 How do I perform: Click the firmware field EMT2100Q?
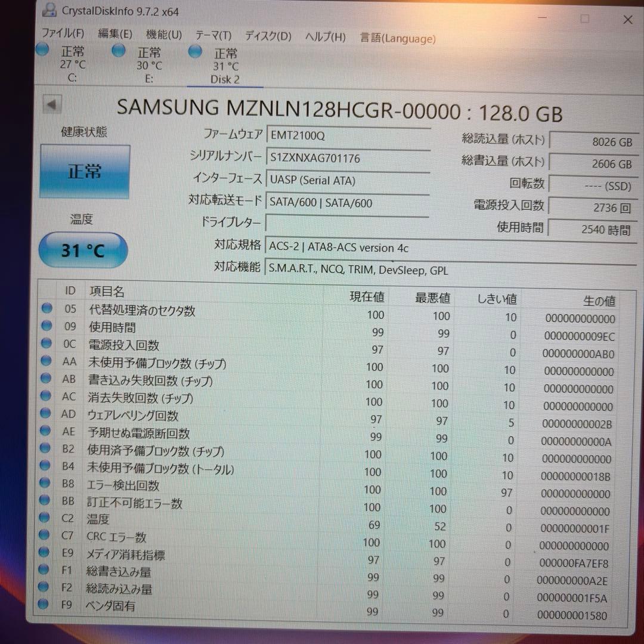(348, 136)
